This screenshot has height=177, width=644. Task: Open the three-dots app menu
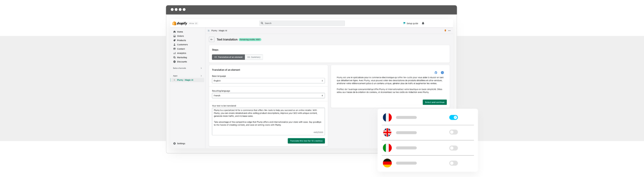pos(450,31)
